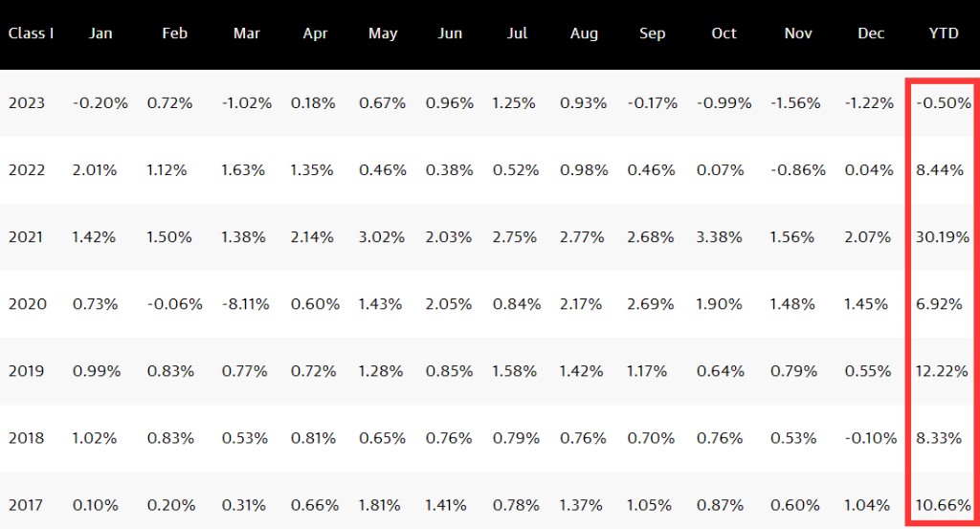980x529 pixels.
Task: Select the Dec column header
Action: [871, 33]
